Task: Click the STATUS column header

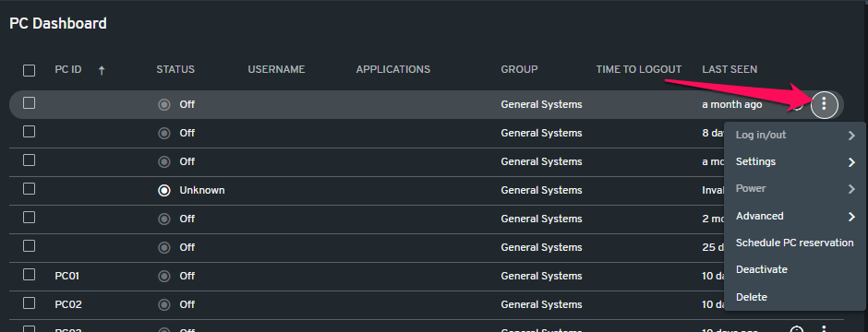Action: (x=175, y=69)
